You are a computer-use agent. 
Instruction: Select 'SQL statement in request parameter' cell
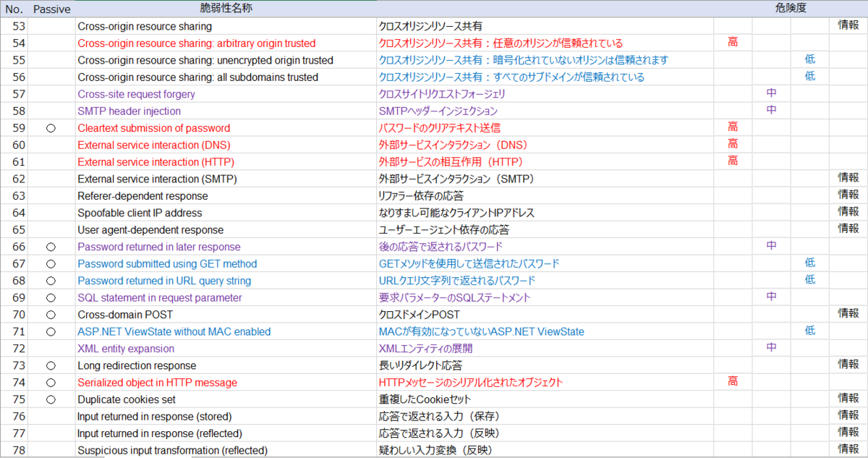(x=226, y=298)
